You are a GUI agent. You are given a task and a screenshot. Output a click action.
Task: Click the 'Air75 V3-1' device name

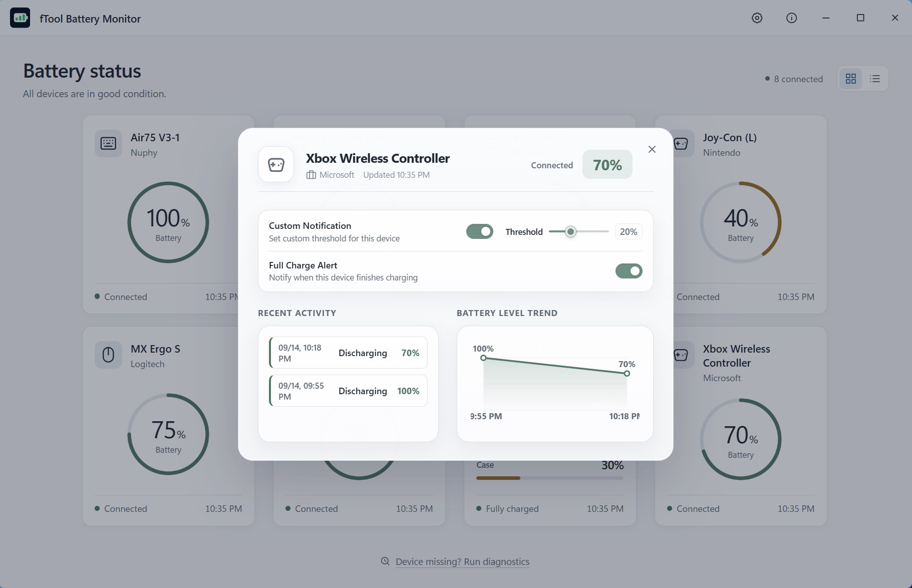tap(155, 137)
